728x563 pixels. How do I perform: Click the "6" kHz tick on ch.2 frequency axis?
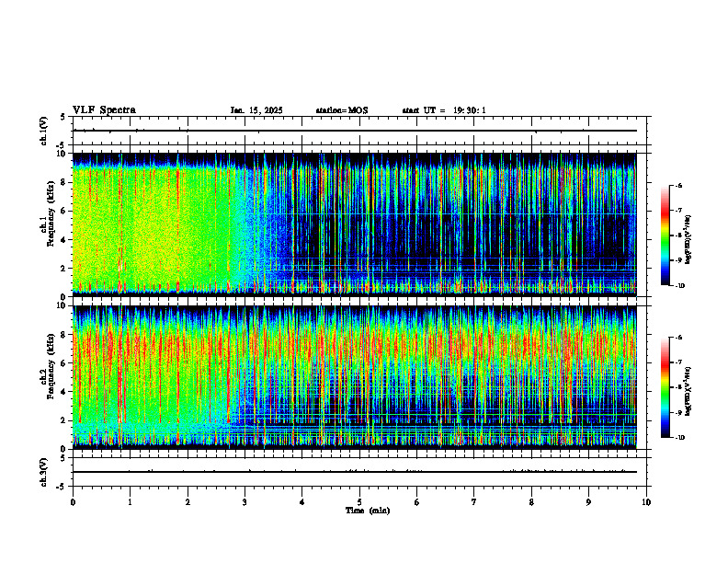pos(64,363)
